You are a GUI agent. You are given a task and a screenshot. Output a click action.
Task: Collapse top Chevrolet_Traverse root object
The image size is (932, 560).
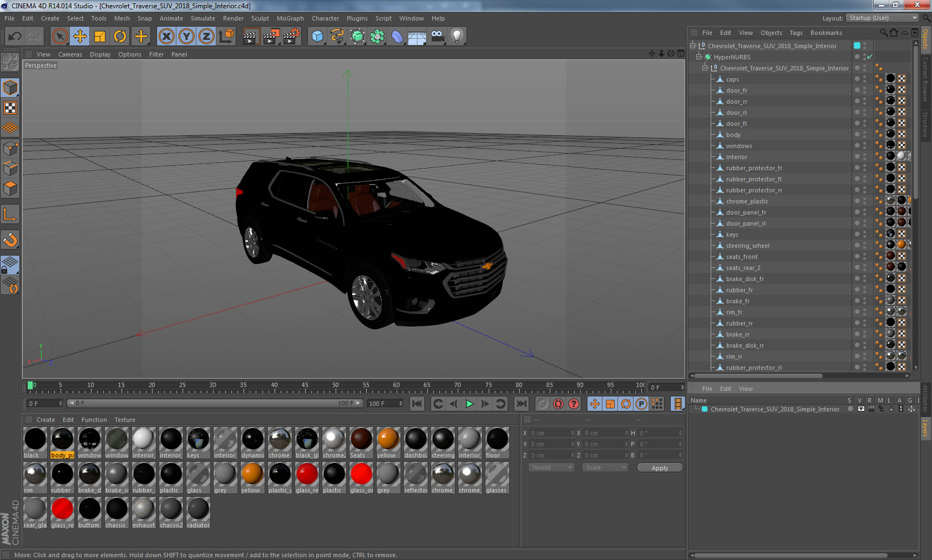tap(692, 45)
